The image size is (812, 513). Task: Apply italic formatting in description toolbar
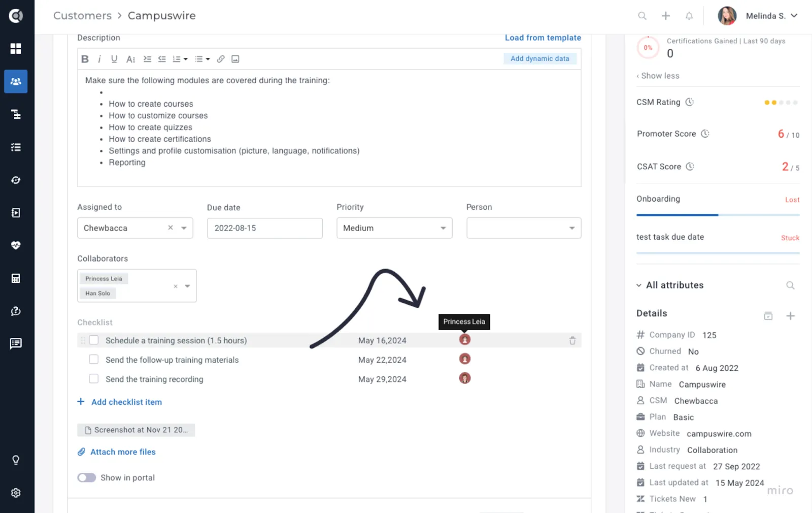coord(99,59)
